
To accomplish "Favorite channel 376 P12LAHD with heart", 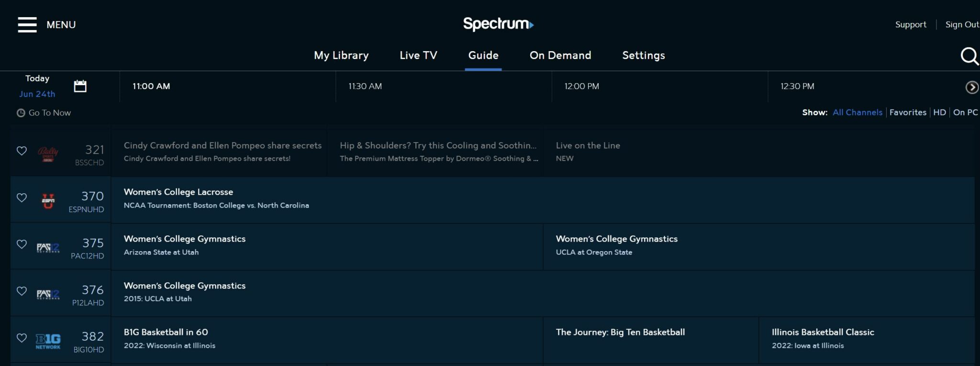I will pos(22,291).
